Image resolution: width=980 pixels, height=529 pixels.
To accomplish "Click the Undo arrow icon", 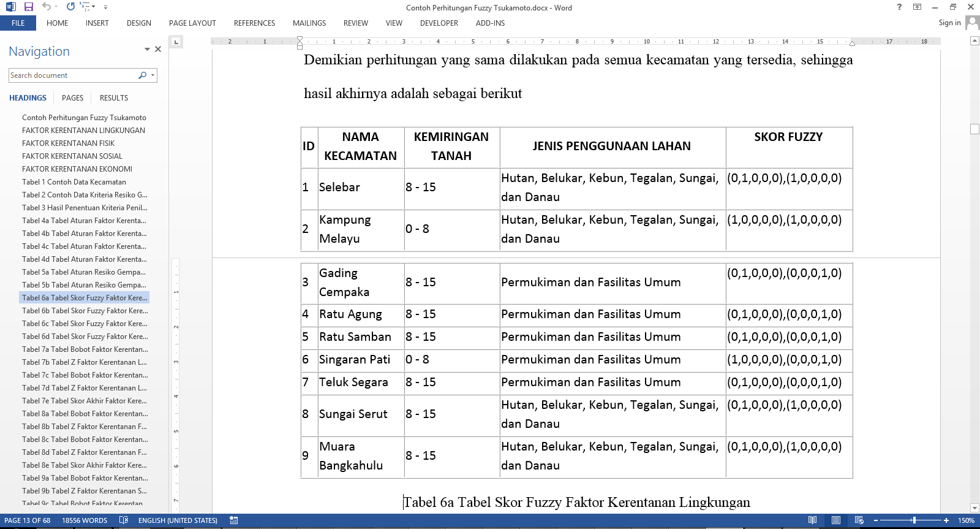I will coord(47,7).
